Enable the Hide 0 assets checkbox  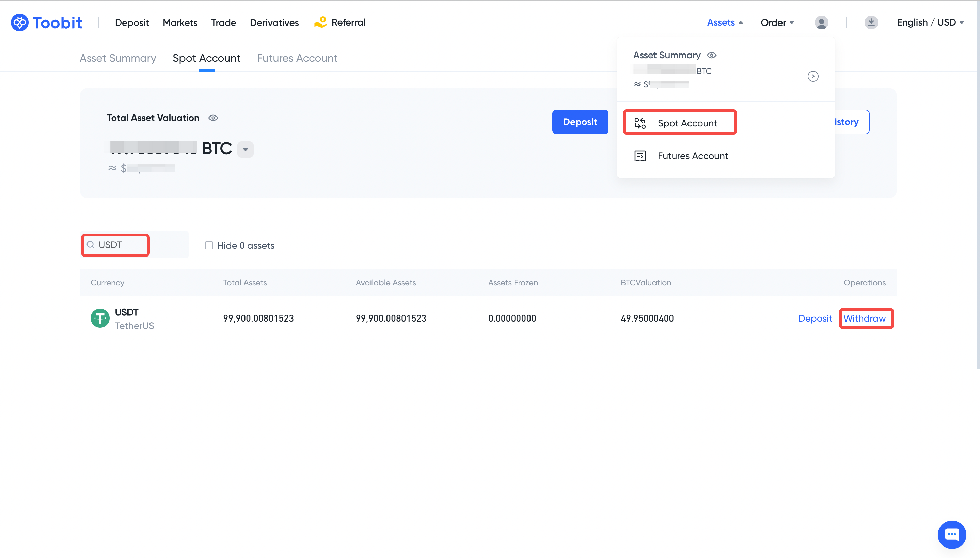pos(209,245)
